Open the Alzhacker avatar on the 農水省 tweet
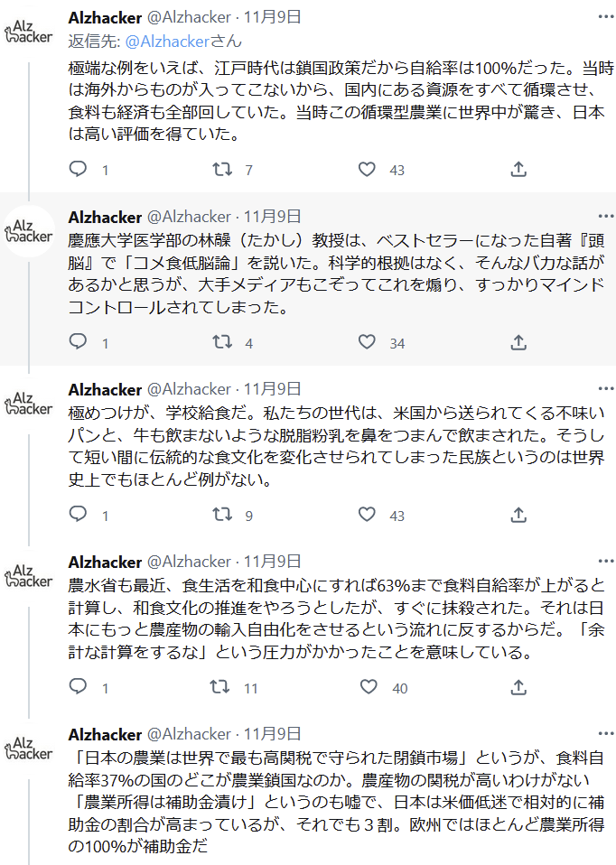The height and width of the screenshot is (865, 616). [x=28, y=576]
